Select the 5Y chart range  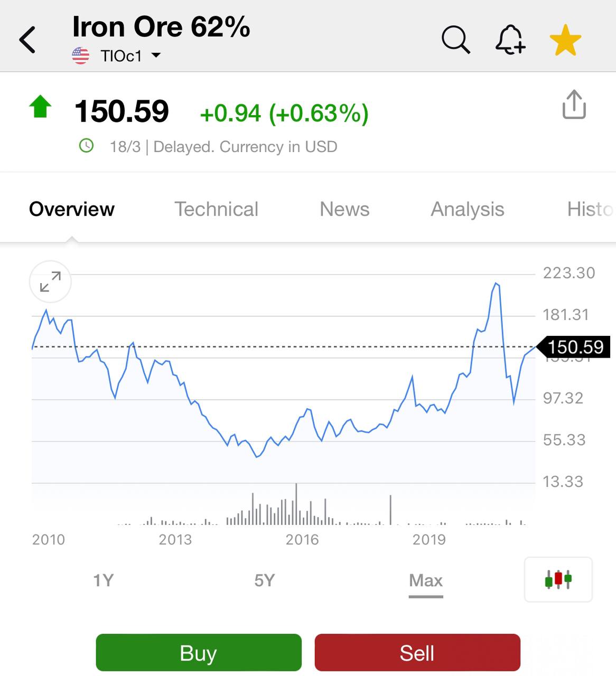pyautogui.click(x=265, y=580)
